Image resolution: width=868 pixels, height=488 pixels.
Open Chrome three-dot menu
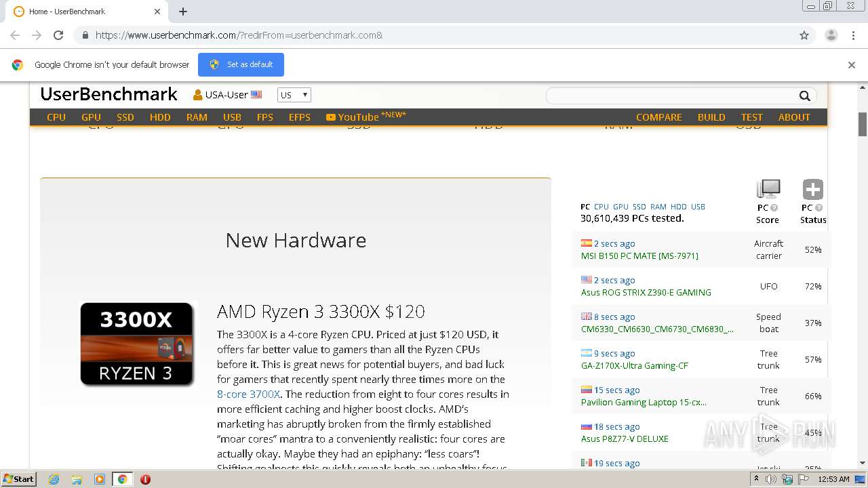pos(853,35)
